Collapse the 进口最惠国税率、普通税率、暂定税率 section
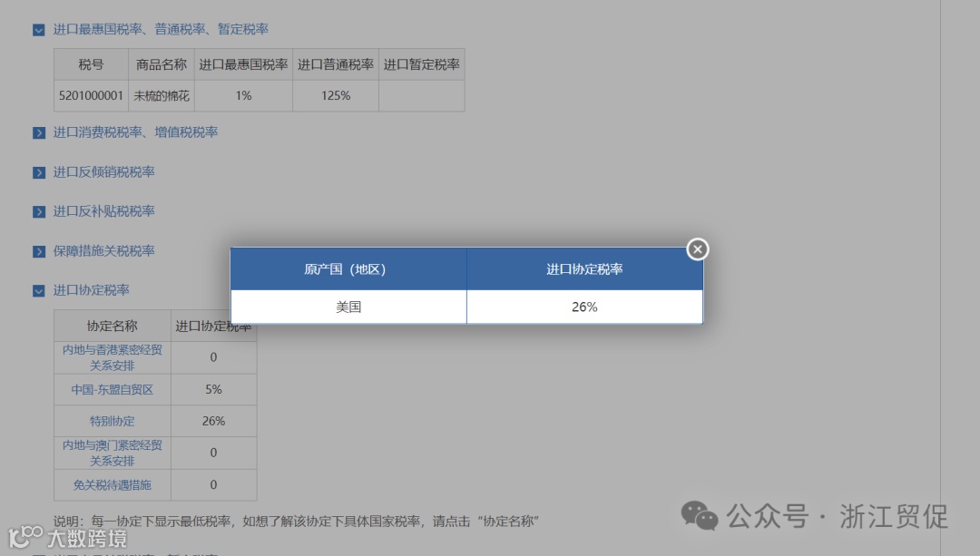The height and width of the screenshot is (556, 980). pyautogui.click(x=39, y=30)
